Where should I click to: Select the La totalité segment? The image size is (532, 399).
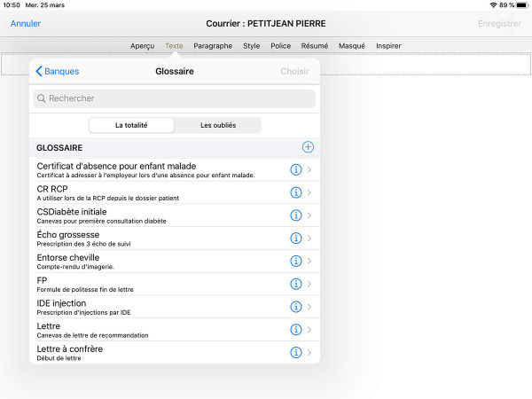(x=131, y=125)
